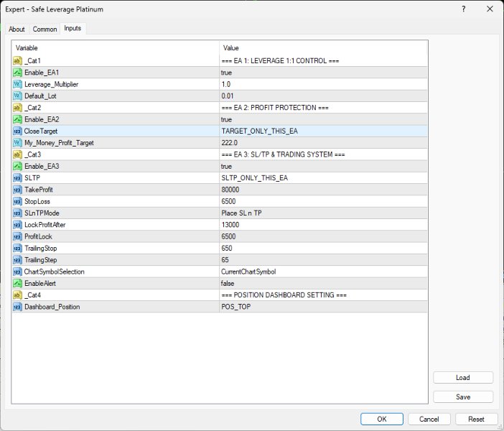Click the string icon beside _Cat2
The width and height of the screenshot is (504, 431).
pyautogui.click(x=17, y=108)
